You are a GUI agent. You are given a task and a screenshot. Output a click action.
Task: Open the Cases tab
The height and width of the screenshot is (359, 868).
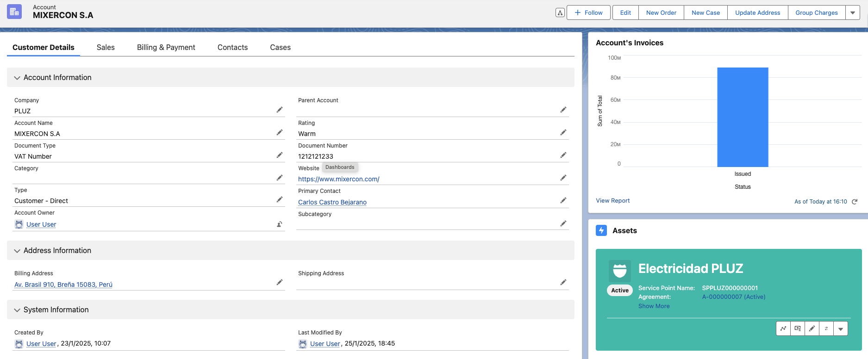point(281,47)
